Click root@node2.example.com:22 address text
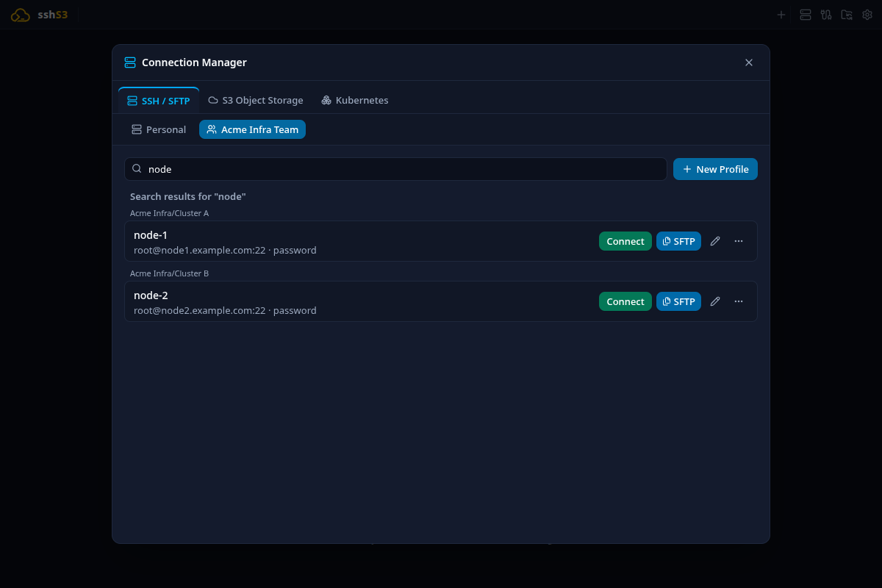 pos(199,310)
